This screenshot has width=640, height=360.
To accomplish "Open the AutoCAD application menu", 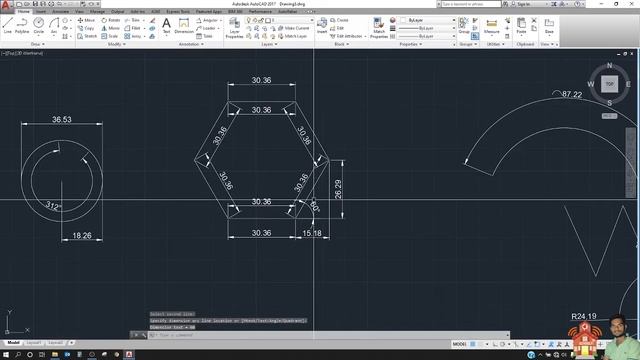I will click(5, 5).
